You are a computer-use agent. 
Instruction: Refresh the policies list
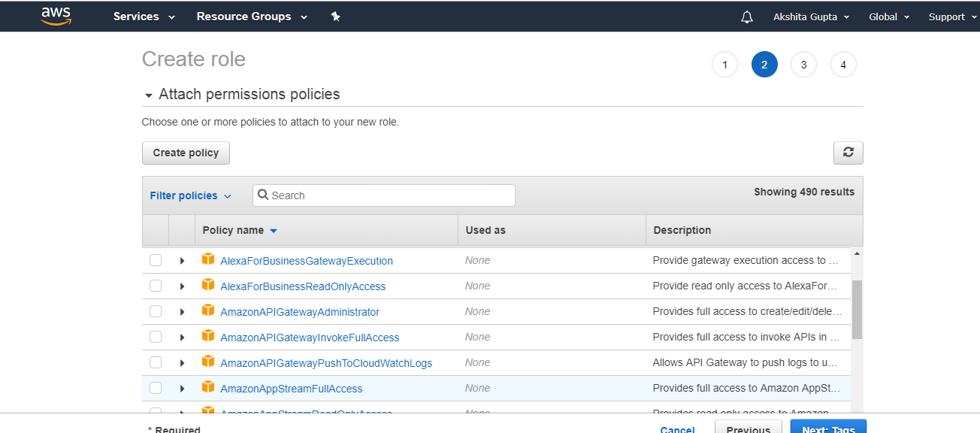pos(848,153)
